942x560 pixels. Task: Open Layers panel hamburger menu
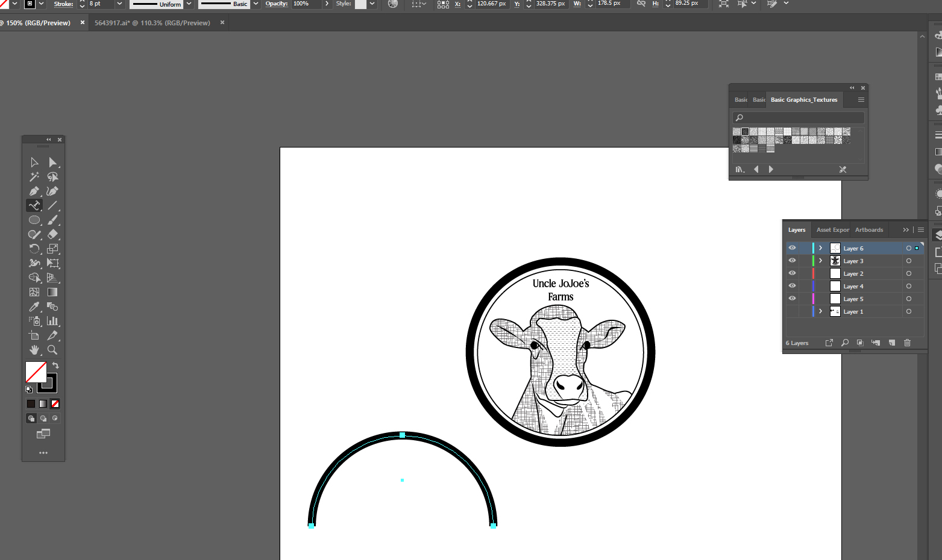(921, 230)
